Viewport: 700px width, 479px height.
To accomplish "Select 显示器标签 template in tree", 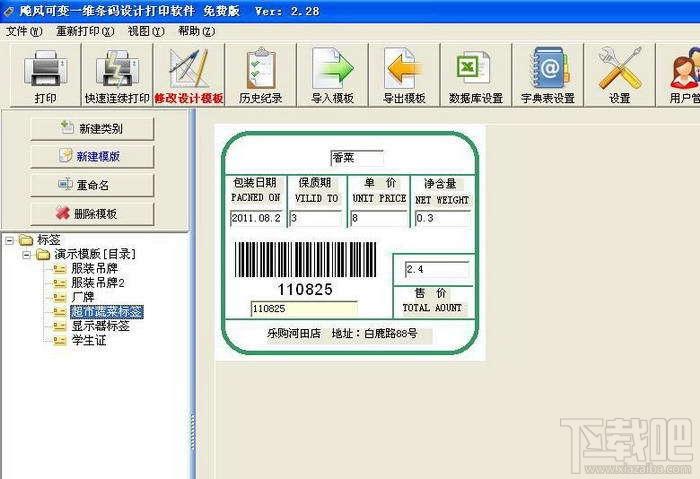I will [101, 326].
